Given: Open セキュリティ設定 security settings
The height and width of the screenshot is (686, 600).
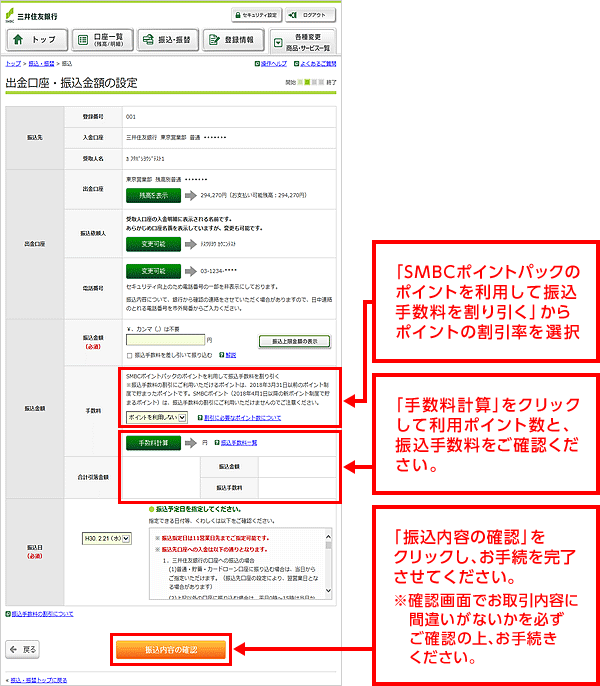Looking at the screenshot, I should (x=256, y=15).
